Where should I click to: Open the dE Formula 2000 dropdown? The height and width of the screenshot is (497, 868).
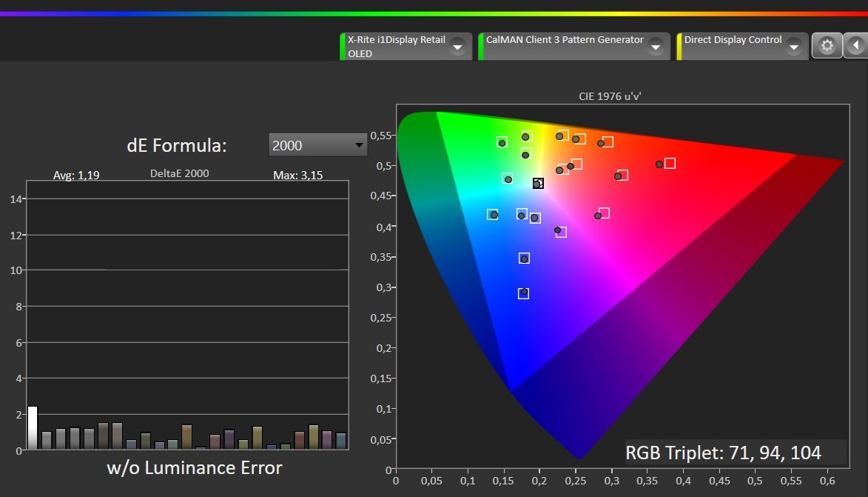317,145
